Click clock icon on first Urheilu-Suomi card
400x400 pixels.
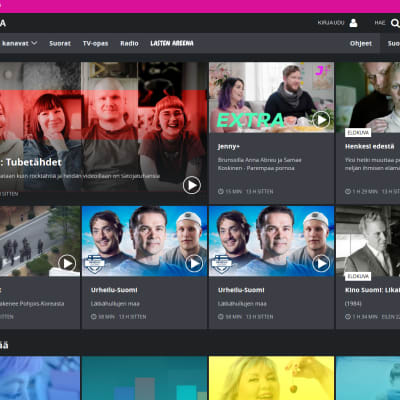click(x=94, y=317)
